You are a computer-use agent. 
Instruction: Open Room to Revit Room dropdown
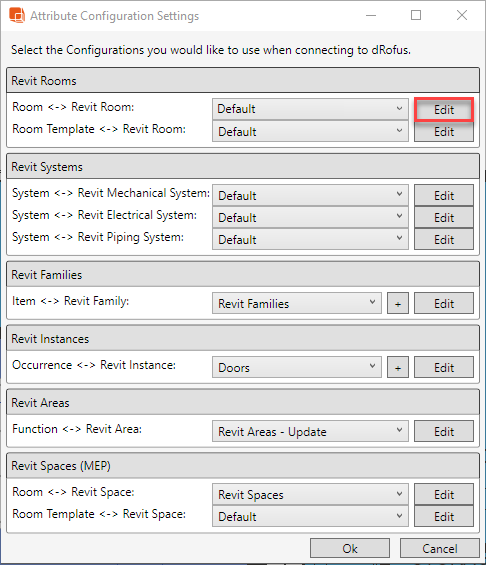(310, 109)
